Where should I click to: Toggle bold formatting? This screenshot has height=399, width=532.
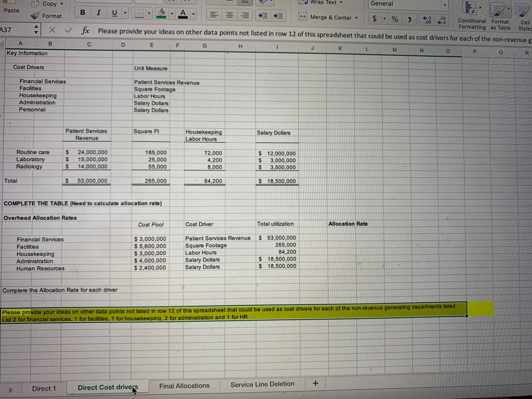point(83,12)
